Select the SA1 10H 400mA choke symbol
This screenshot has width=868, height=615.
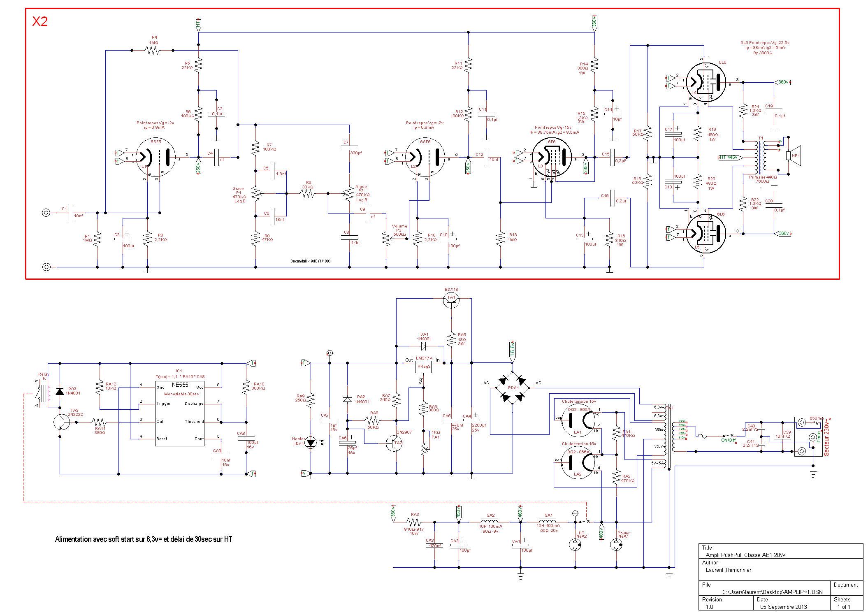(x=548, y=520)
